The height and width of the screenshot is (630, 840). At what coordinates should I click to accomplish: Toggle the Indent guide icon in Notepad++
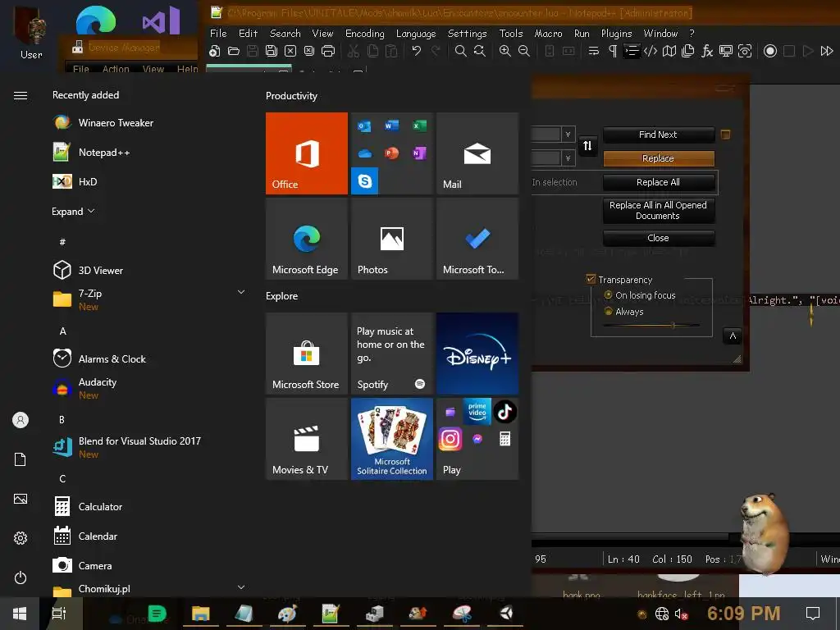click(x=632, y=51)
